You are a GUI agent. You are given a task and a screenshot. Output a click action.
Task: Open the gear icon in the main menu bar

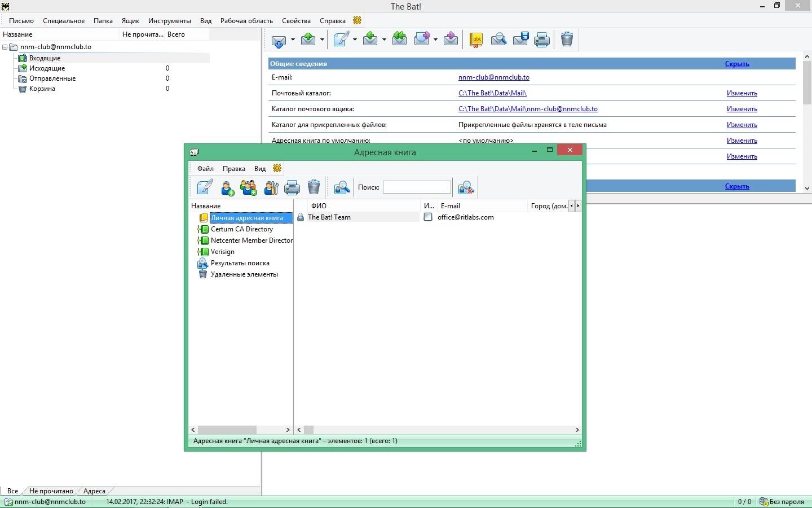(x=357, y=20)
